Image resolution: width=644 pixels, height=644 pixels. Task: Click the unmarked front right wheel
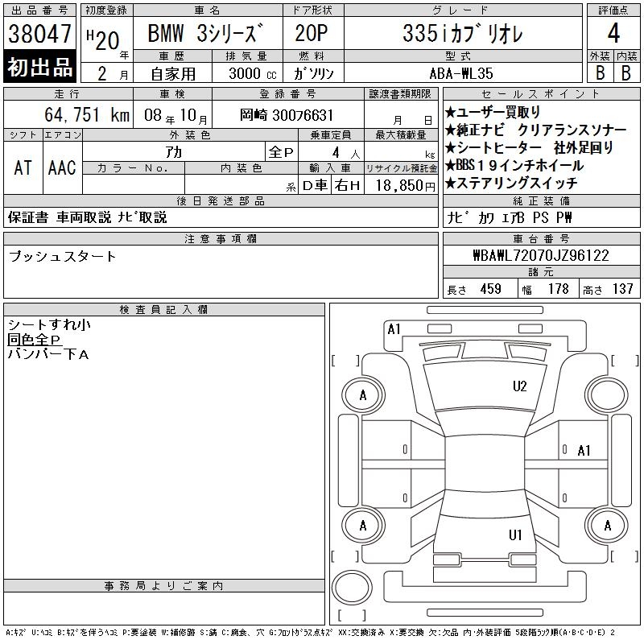click(607, 395)
